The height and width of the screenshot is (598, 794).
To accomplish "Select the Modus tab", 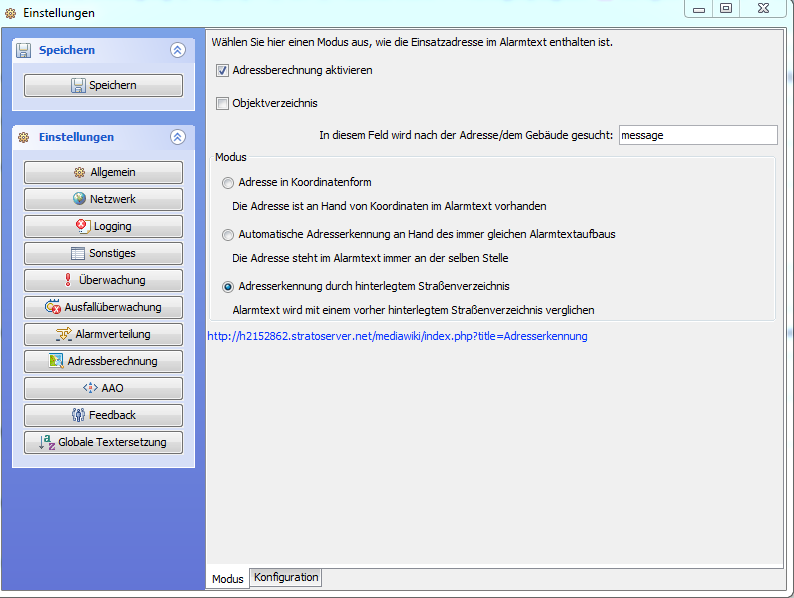I will 227,579.
